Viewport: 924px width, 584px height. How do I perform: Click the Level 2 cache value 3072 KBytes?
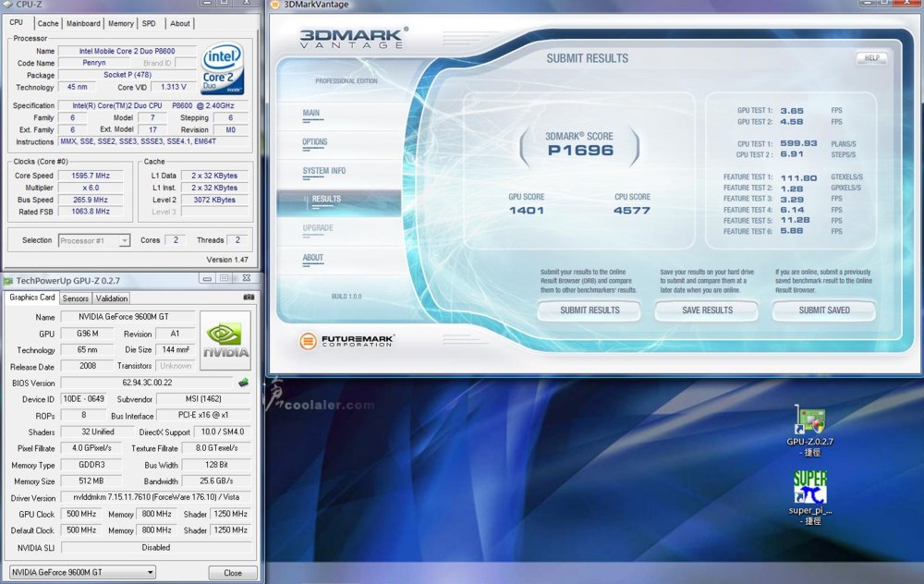(214, 200)
